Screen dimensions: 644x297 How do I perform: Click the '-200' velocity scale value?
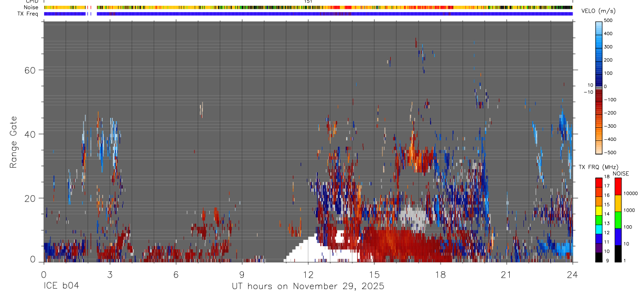pyautogui.click(x=609, y=113)
